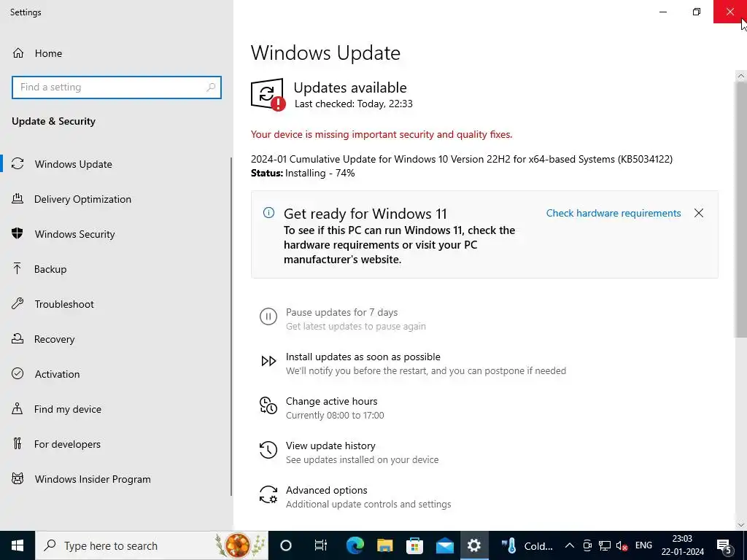Dismiss the Get ready for Windows 11 banner

pos(698,213)
